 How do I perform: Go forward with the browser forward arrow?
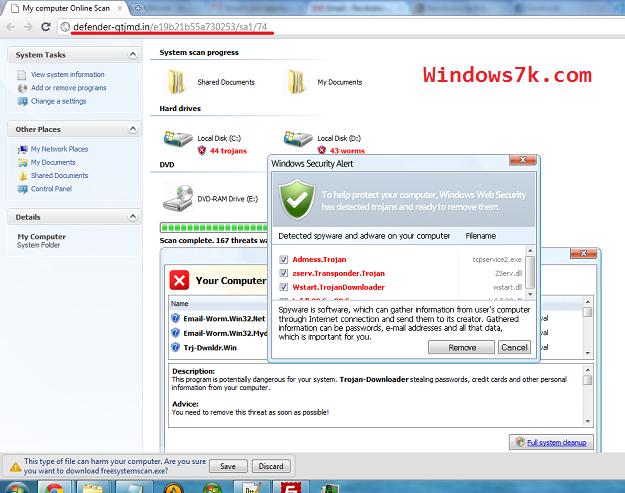[x=28, y=27]
